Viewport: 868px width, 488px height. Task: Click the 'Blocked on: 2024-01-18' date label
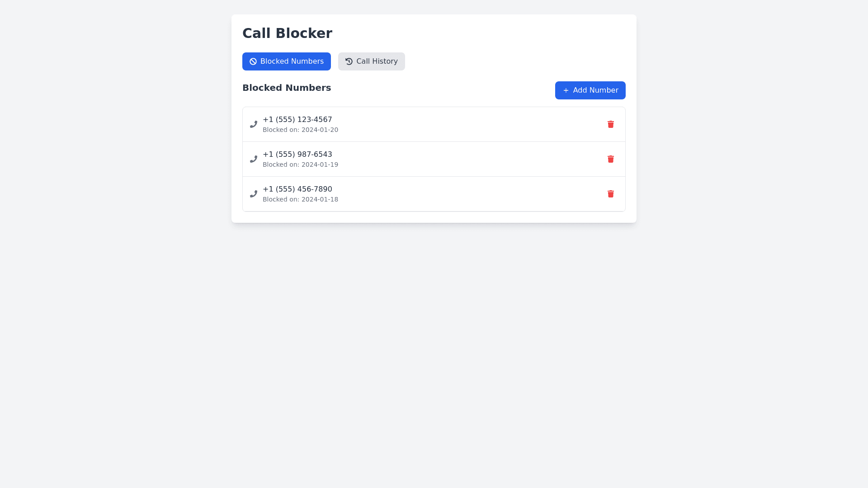[x=300, y=200]
